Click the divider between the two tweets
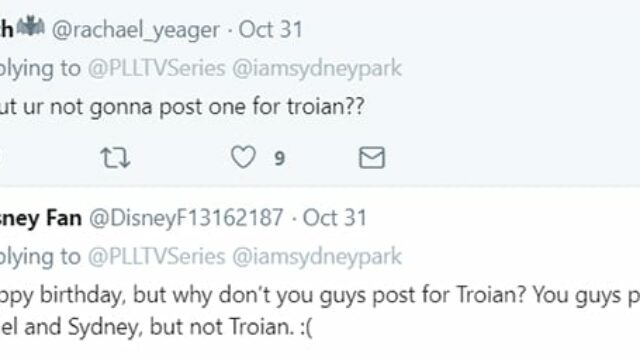This screenshot has width=640, height=360. pyautogui.click(x=320, y=187)
